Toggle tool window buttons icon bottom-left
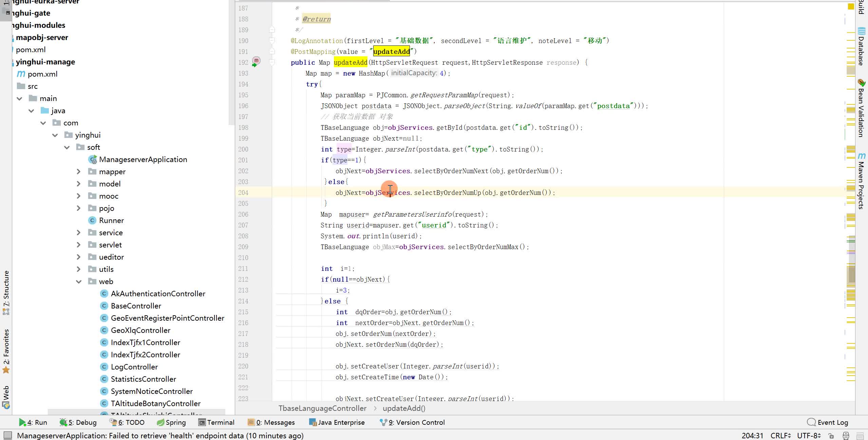868x440 pixels. coord(7,435)
